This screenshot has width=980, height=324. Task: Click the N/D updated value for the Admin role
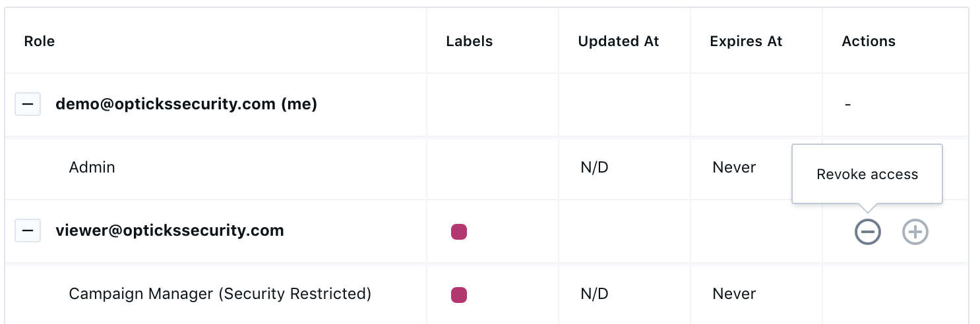(594, 167)
